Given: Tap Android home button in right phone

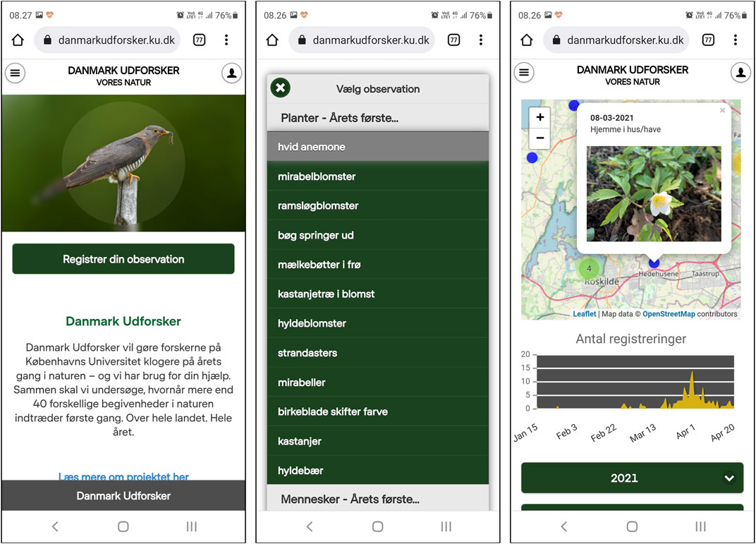Looking at the screenshot, I should click(x=632, y=526).
